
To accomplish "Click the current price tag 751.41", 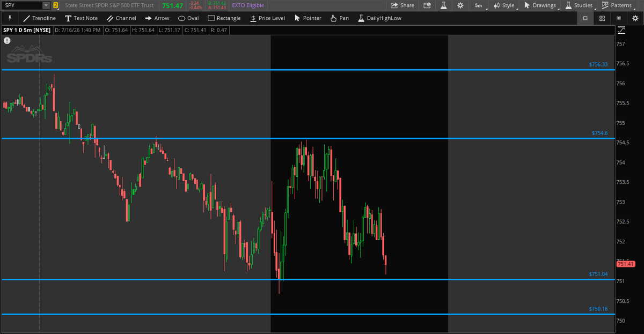I will point(626,264).
